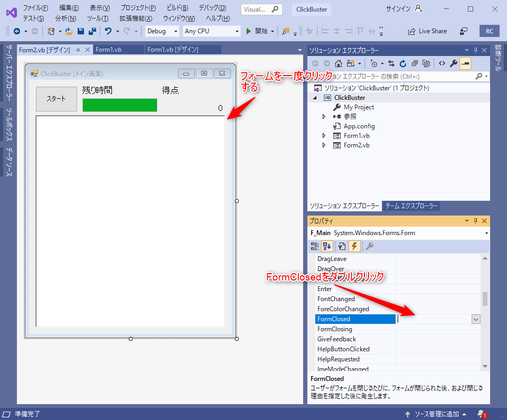This screenshot has width=507, height=420.
Task: Toggle Alphabetical sort in Properties panel
Action: click(327, 246)
